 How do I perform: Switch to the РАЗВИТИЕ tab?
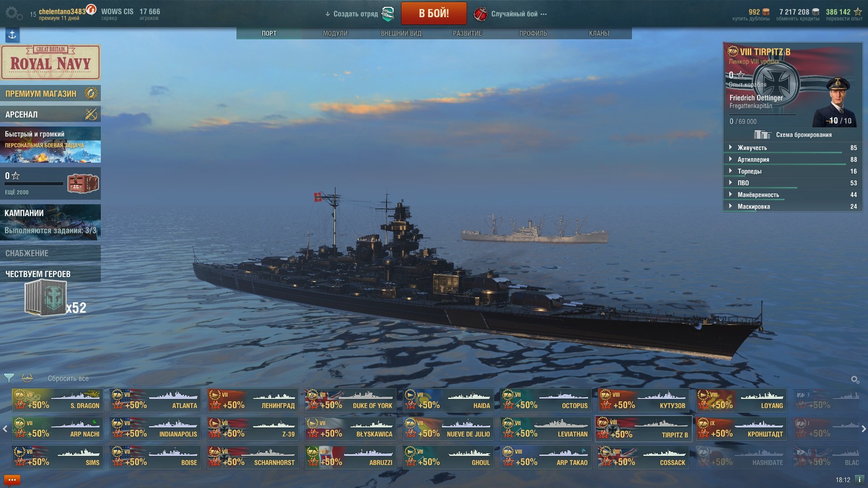point(467,33)
